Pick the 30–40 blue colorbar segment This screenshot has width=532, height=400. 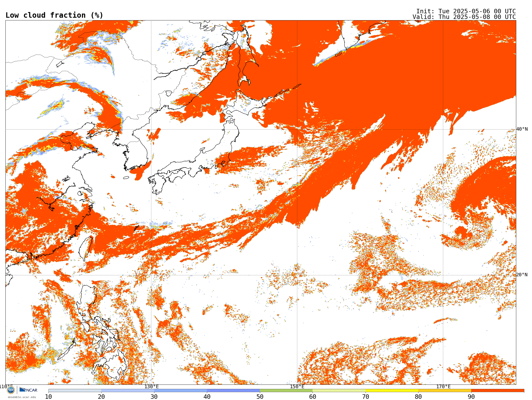(181, 391)
